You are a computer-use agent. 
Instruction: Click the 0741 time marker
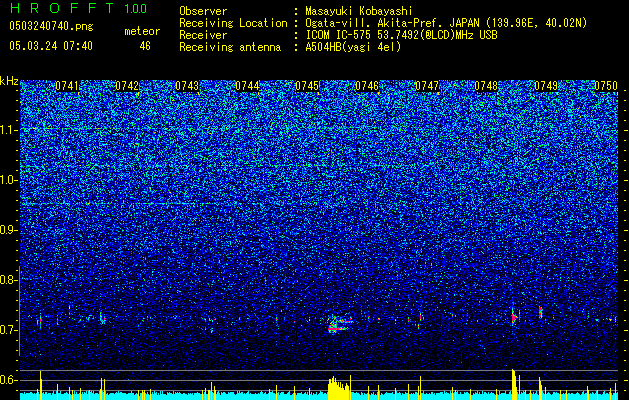tap(67, 86)
